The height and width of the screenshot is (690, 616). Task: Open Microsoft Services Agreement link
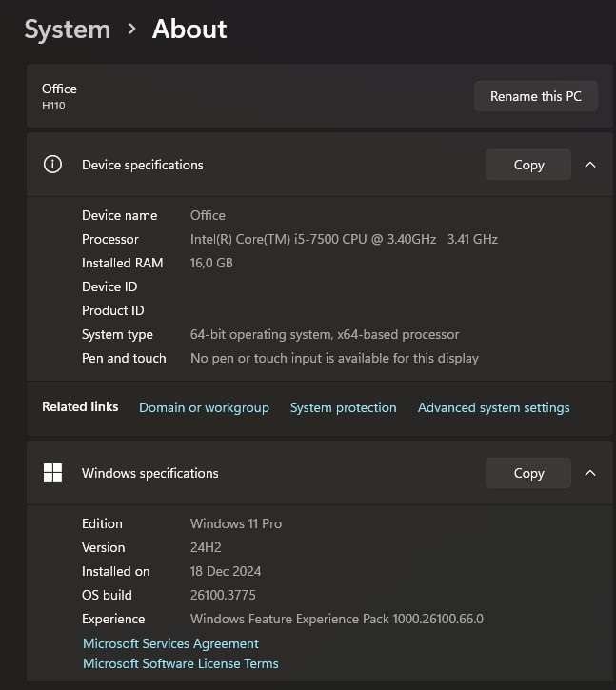[x=170, y=643]
